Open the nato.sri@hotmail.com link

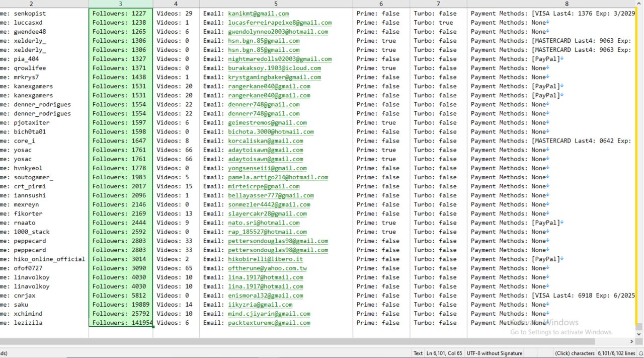coord(264,223)
